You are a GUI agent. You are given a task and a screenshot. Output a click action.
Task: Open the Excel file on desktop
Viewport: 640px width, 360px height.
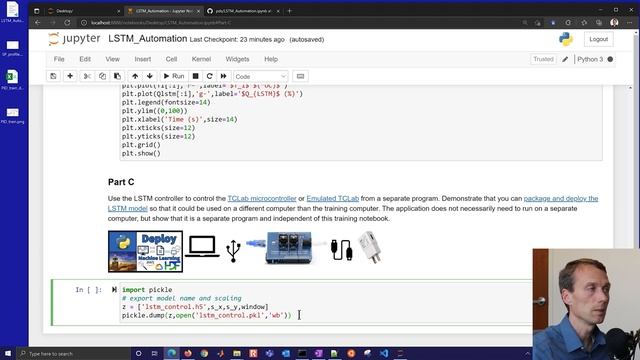pyautogui.click(x=12, y=80)
